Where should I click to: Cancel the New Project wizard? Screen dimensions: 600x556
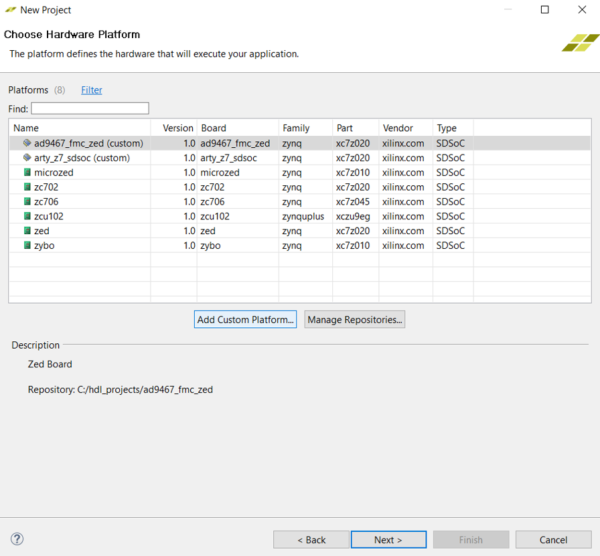coord(553,540)
